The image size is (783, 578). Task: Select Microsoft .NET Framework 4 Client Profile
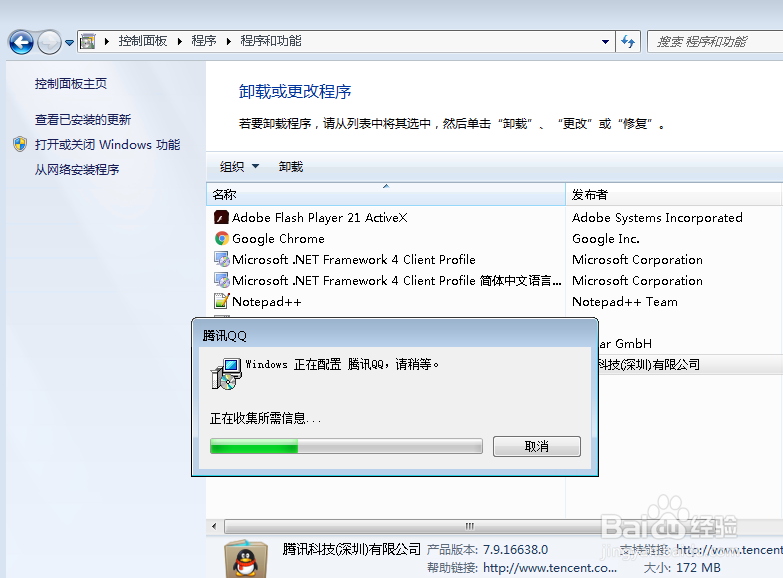354,259
